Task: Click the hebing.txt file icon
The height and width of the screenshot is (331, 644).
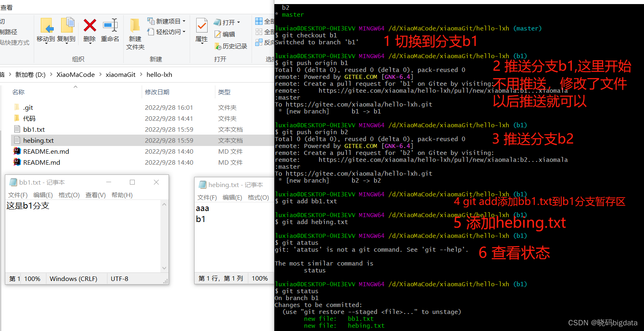Action: pyautogui.click(x=17, y=140)
